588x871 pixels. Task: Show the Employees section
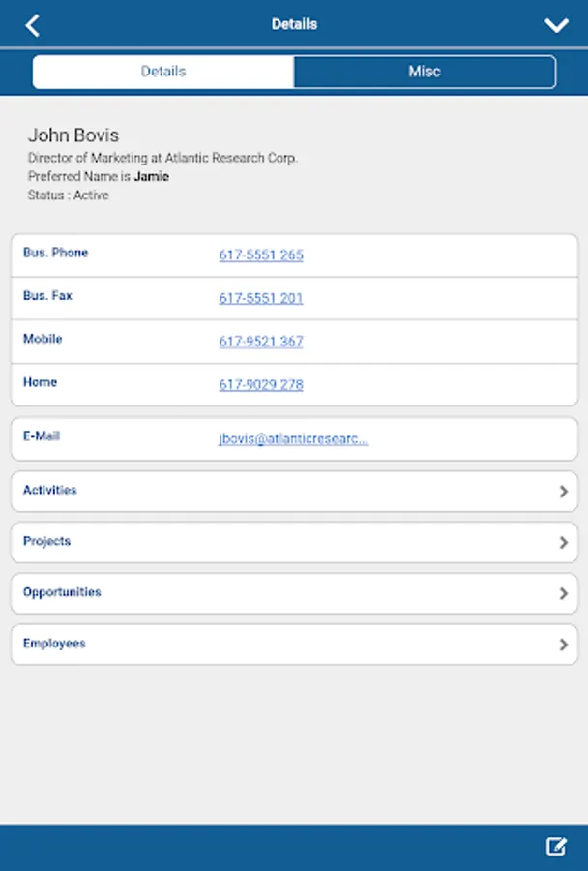click(54, 644)
